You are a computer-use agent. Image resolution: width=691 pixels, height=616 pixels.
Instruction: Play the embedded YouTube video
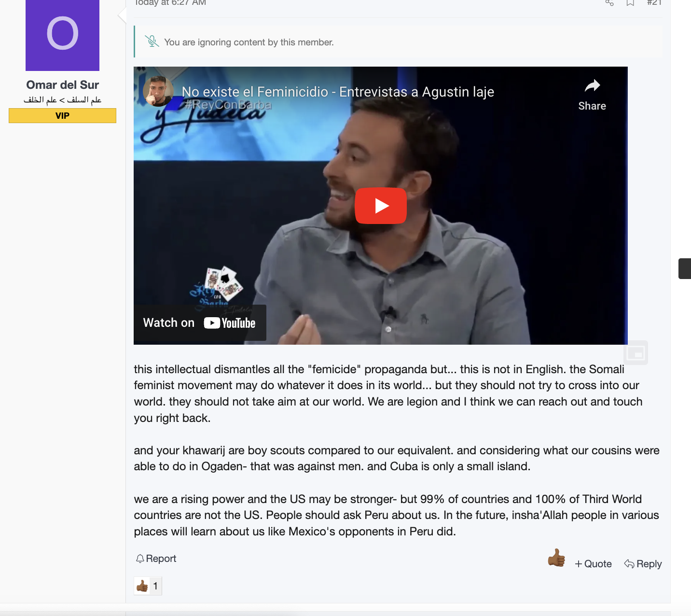point(381,206)
